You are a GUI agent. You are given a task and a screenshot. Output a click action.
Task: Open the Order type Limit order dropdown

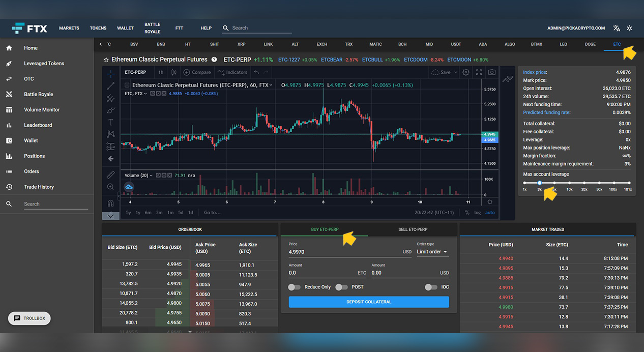pos(432,252)
